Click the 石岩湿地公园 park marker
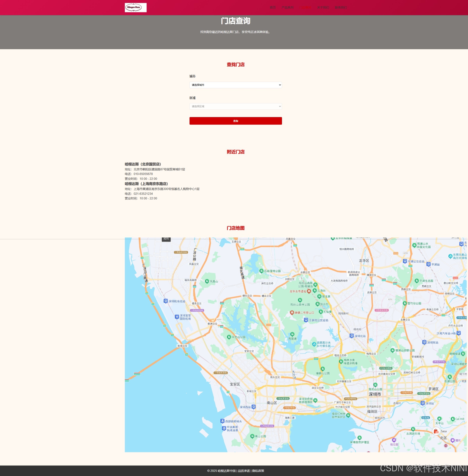Screen dimensions: 468x476 (261, 271)
